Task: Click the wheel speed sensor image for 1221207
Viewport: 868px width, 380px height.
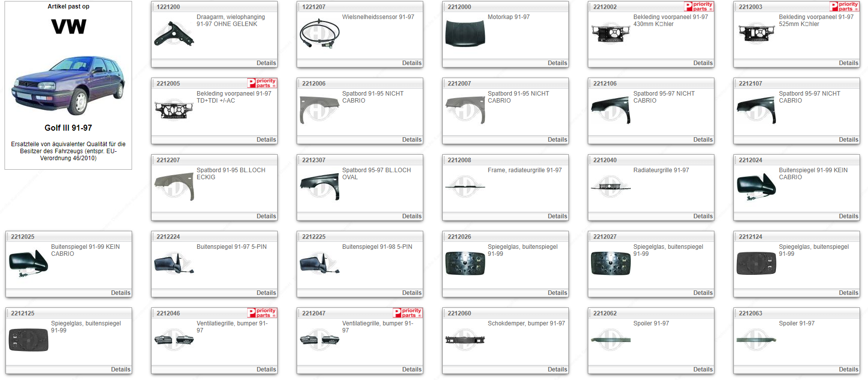Action: (x=319, y=34)
